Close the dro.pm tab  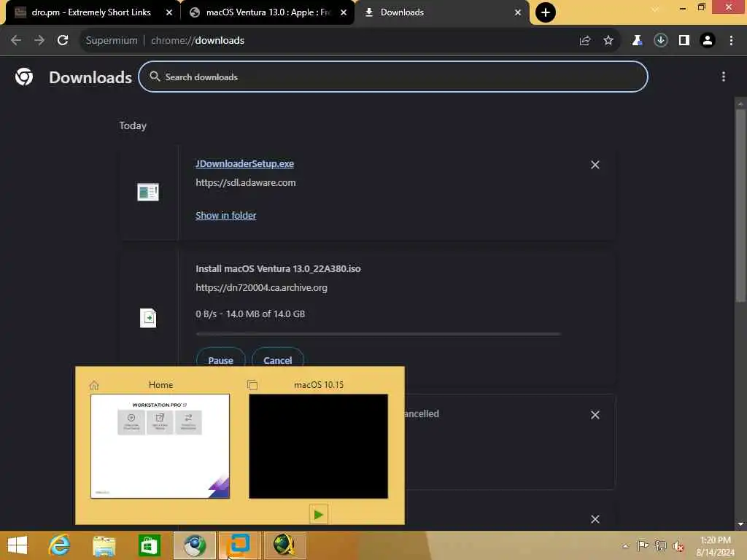(x=169, y=12)
